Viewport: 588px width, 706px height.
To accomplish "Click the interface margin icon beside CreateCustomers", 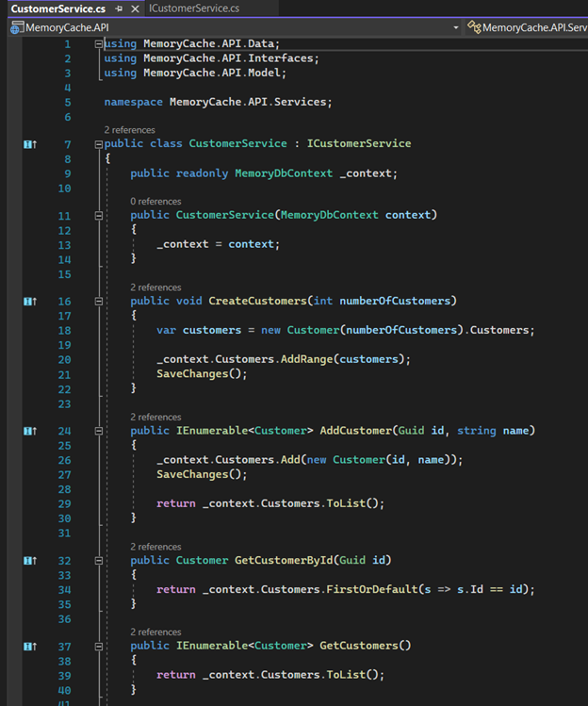I will (x=29, y=302).
